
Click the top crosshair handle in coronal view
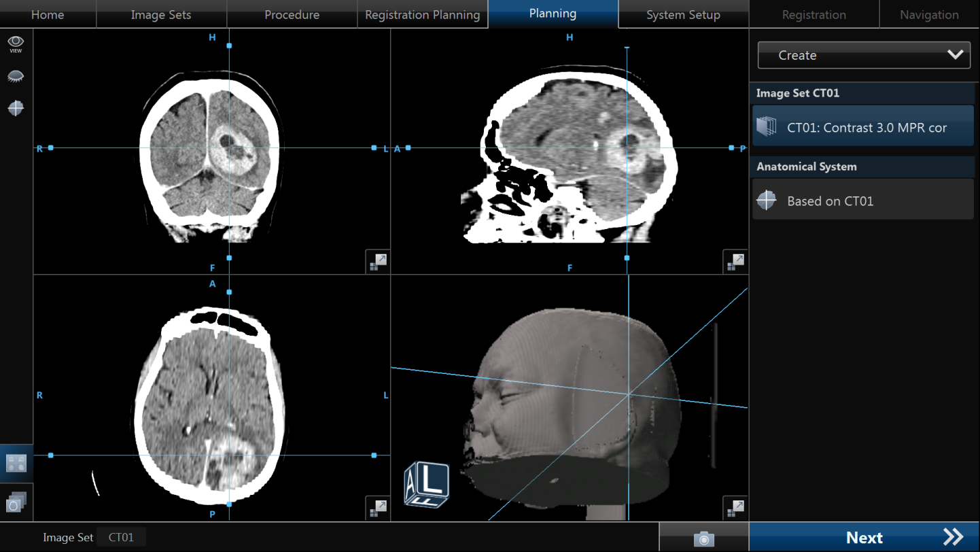pyautogui.click(x=229, y=46)
